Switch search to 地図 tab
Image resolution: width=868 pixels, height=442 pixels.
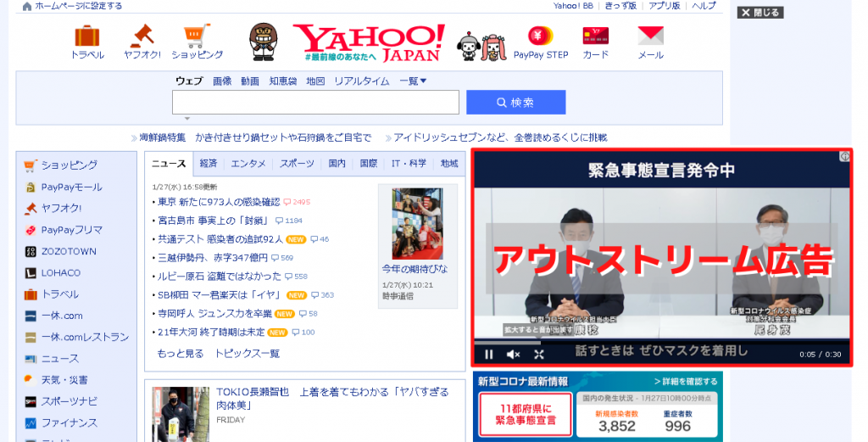315,81
